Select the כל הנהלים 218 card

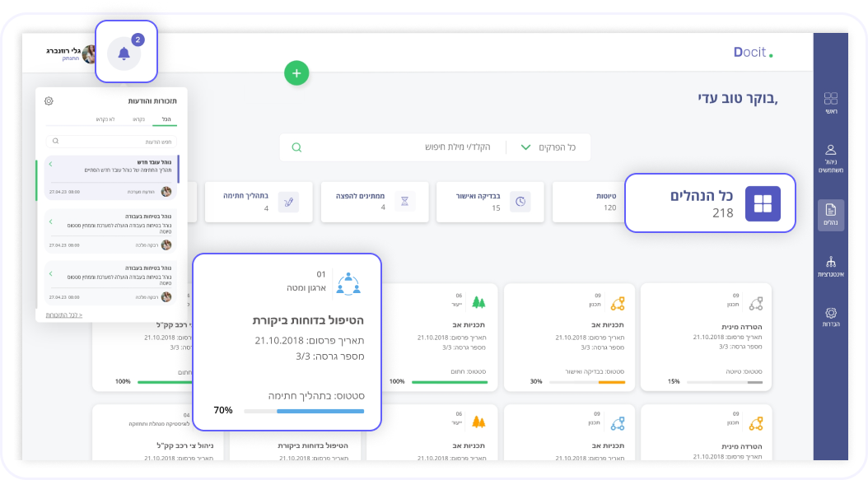click(x=710, y=203)
